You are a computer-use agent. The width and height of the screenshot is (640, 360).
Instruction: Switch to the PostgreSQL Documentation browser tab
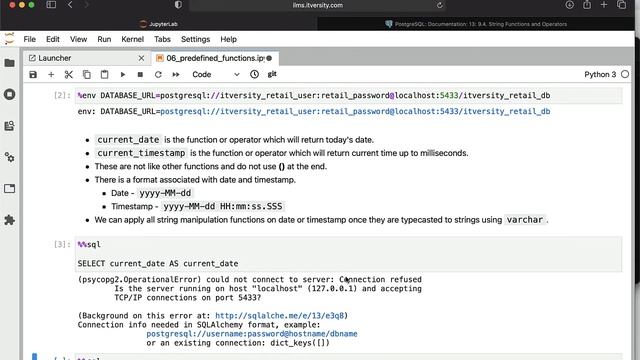(476, 24)
